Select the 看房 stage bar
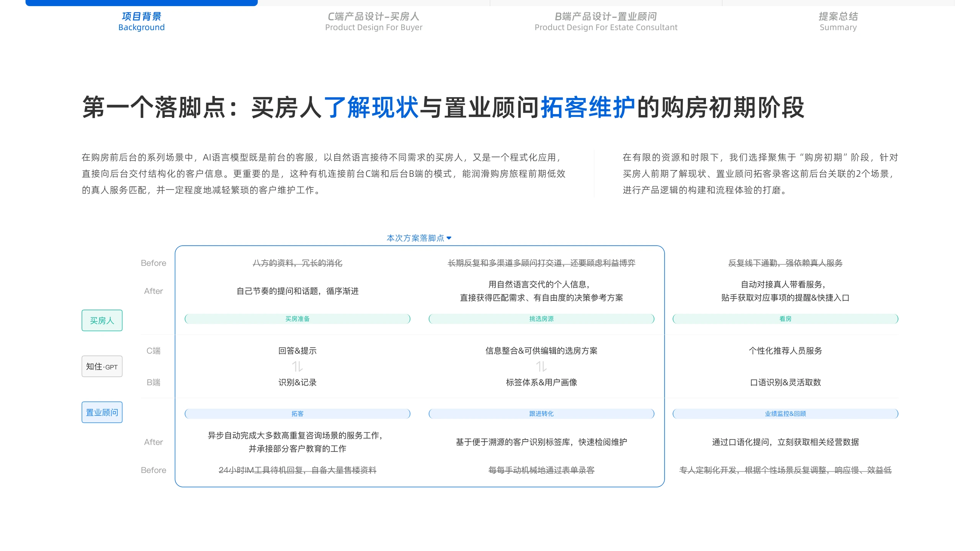 pos(785,319)
